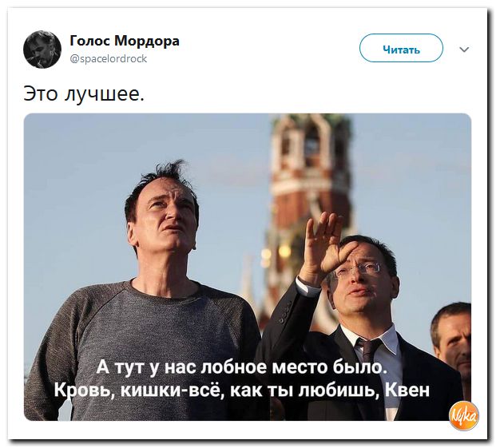Click the caption line starting with "Кровь, кишки"
Screen dimensions: 496x448
(242, 391)
